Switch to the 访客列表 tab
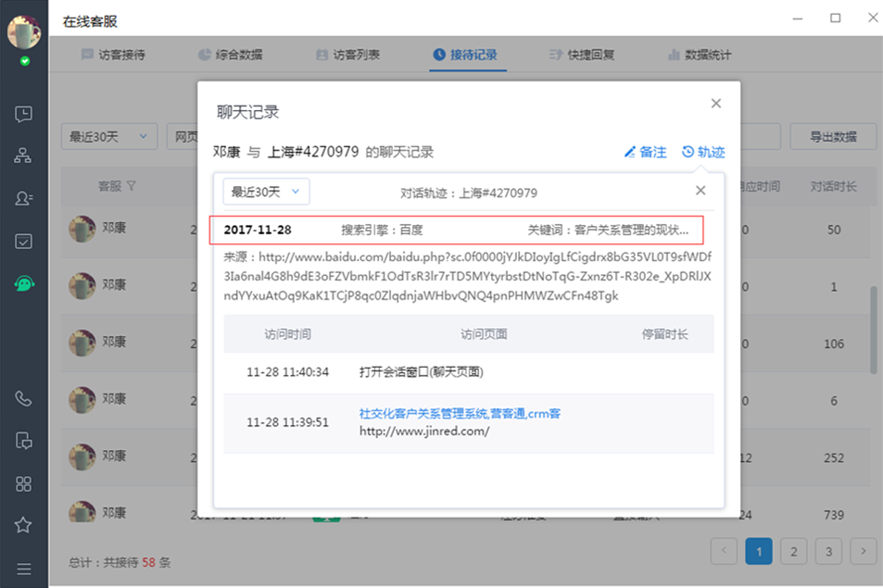The height and width of the screenshot is (588, 883). [x=347, y=55]
